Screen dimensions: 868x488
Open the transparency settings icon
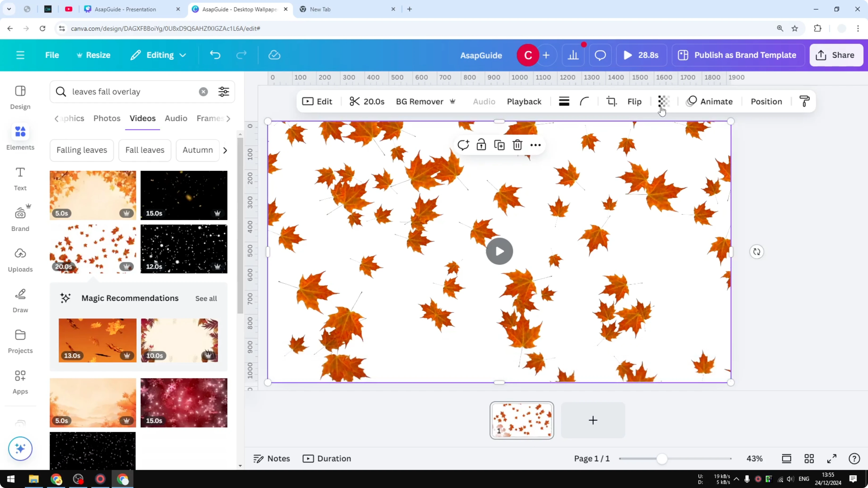click(x=663, y=101)
